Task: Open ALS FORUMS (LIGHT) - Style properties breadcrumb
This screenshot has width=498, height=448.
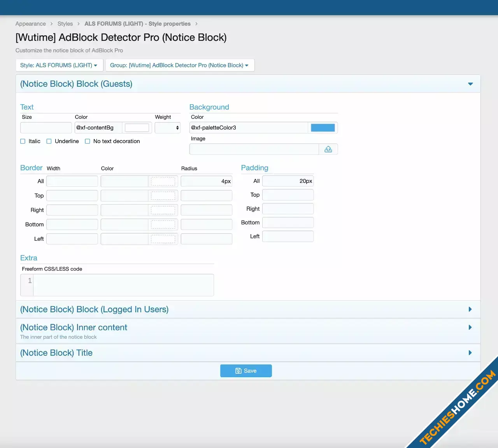Action: click(x=137, y=24)
